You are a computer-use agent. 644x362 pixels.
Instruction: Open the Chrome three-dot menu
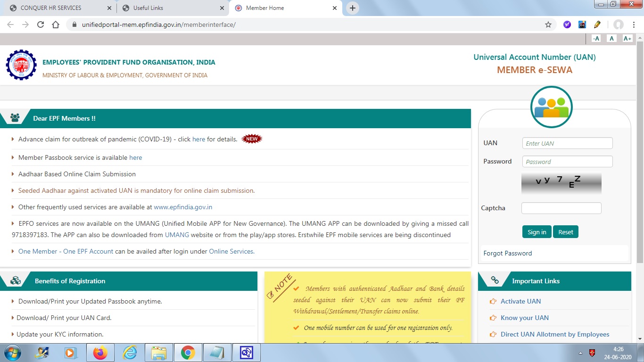[x=634, y=25]
